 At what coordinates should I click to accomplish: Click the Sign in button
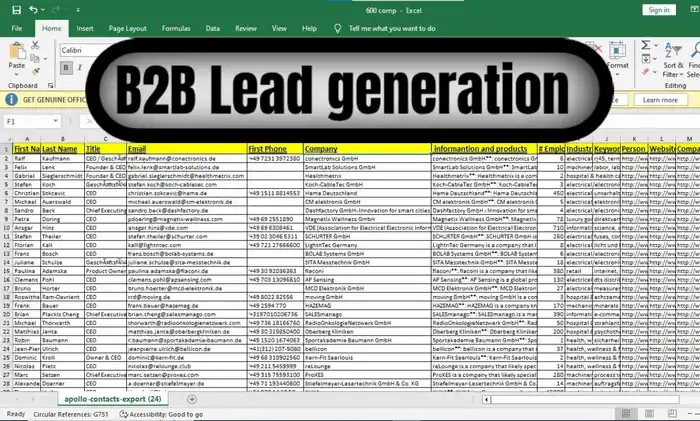click(x=659, y=10)
